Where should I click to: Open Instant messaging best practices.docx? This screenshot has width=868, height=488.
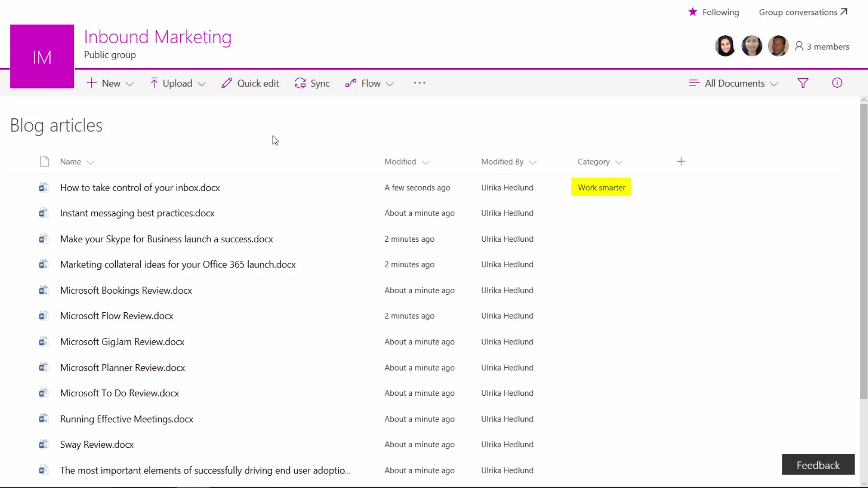[137, 213]
